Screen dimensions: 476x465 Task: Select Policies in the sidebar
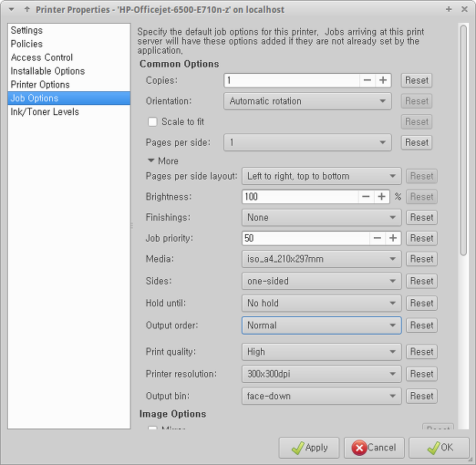pos(68,44)
